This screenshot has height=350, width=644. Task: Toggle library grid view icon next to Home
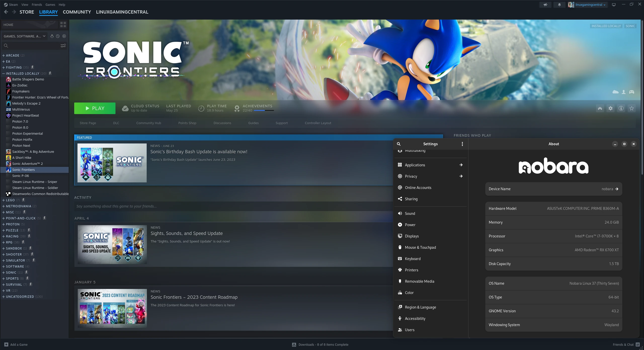[63, 24]
